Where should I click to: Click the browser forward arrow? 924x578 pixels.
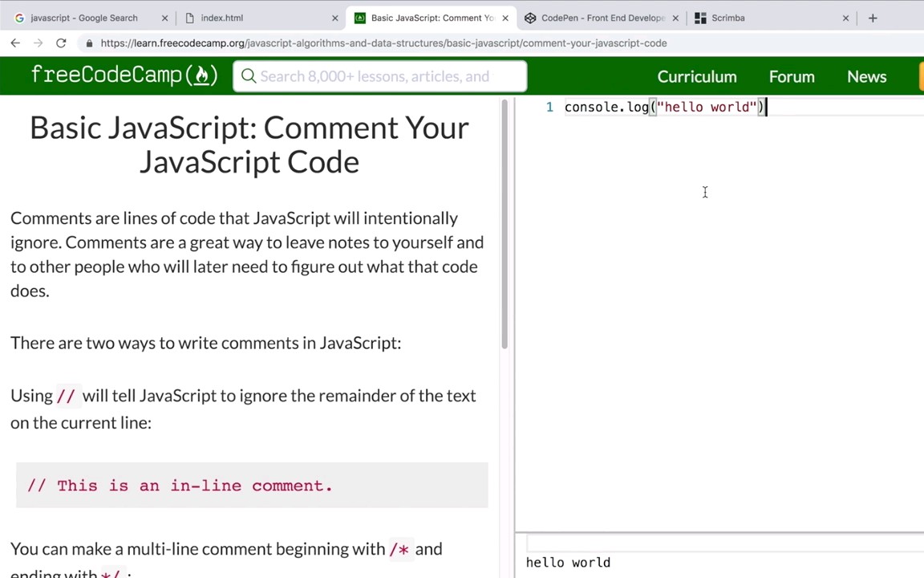[38, 43]
